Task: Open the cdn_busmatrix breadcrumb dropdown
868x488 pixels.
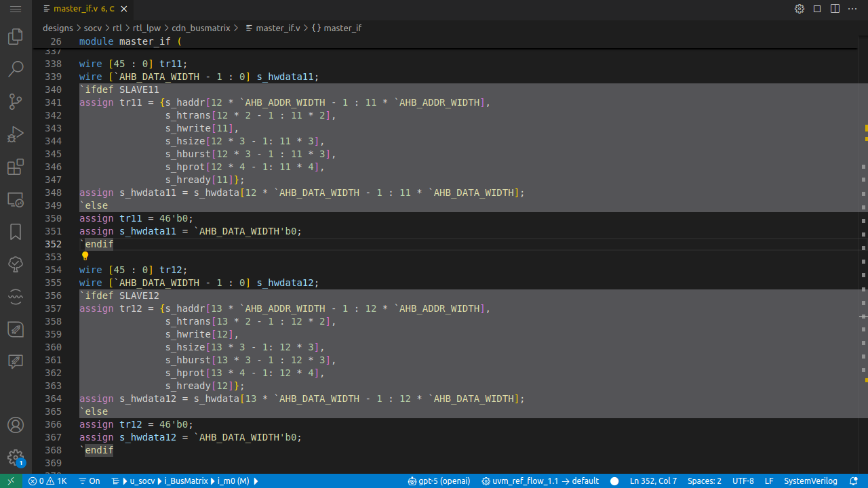Action: 201,28
